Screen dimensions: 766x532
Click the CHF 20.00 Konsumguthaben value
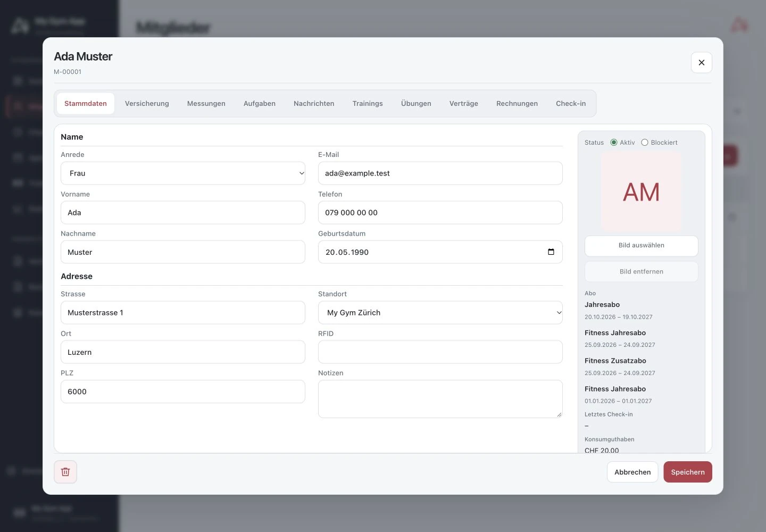(x=602, y=450)
